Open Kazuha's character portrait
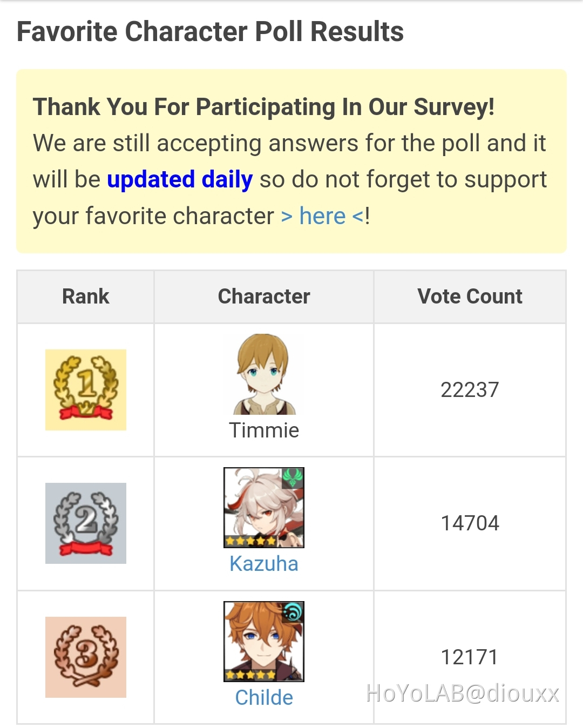 click(263, 507)
